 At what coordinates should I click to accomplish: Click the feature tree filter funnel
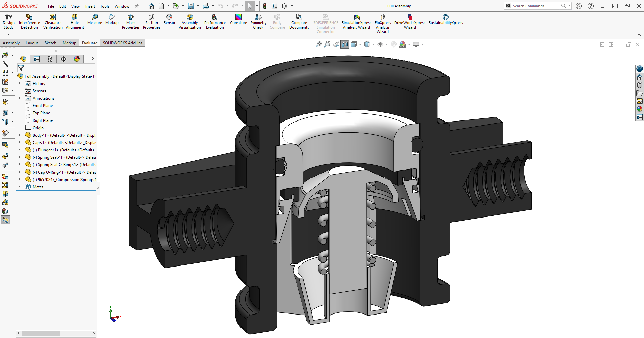pyautogui.click(x=21, y=68)
